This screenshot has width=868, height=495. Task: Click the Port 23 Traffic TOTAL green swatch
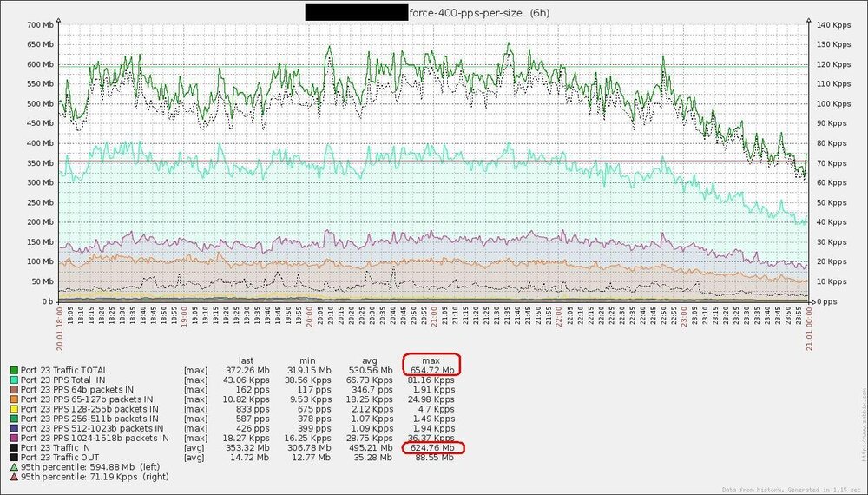tap(12, 371)
